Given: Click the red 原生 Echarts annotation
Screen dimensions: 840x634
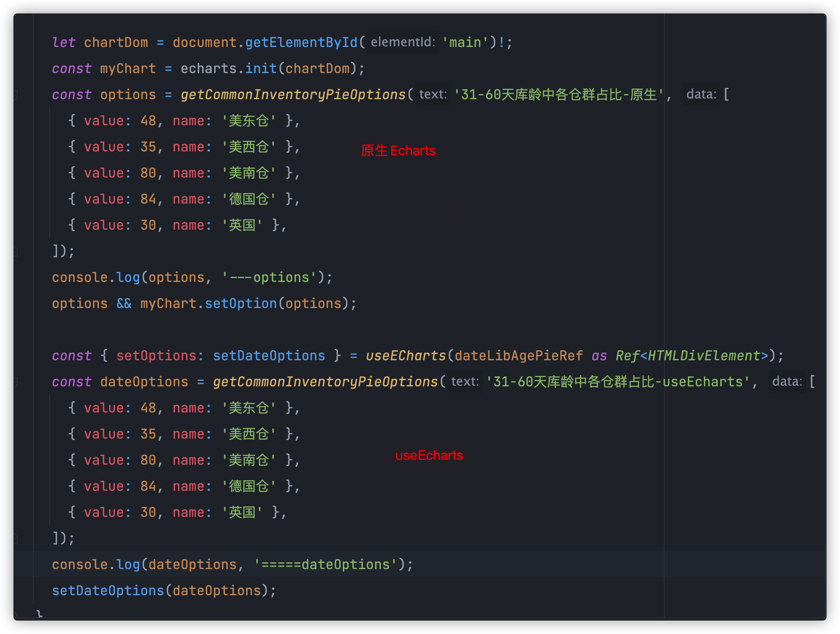Looking at the screenshot, I should 398,151.
